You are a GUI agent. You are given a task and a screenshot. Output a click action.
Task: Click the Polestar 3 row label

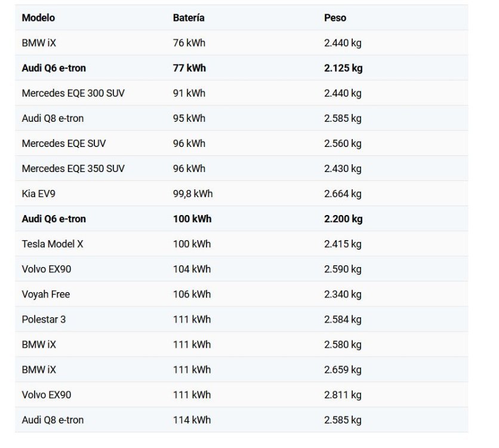[x=44, y=320]
